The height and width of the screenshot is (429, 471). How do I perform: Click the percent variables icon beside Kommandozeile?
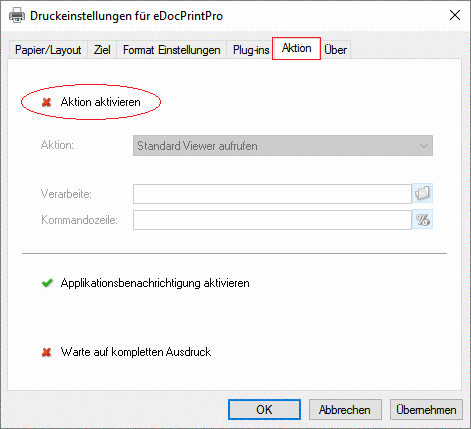pos(422,219)
